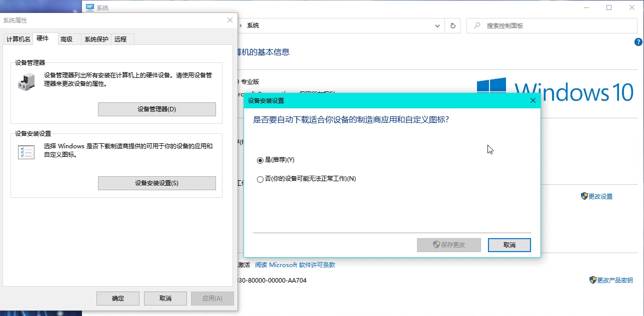Close the 系统属性 window
Image resolution: width=644 pixels, height=316 pixels.
click(x=230, y=20)
